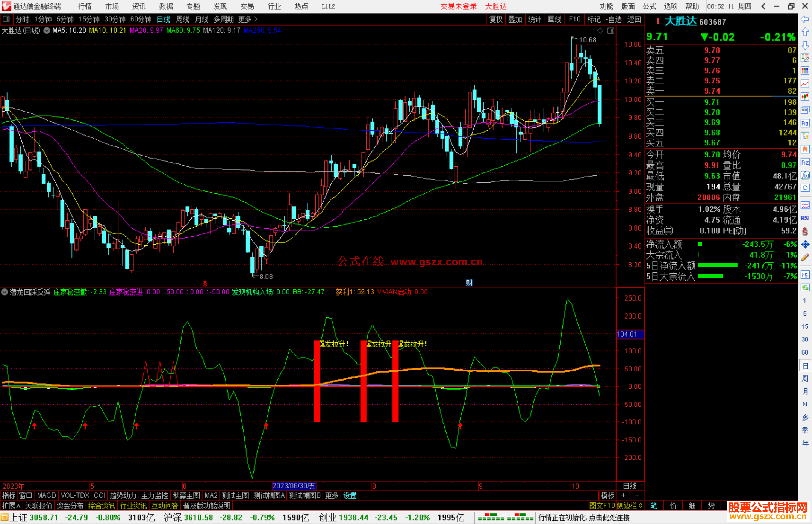Image resolution: width=812 pixels, height=524 pixels.
Task: Collapse the 侧边栏 sidebar
Action: [630, 506]
